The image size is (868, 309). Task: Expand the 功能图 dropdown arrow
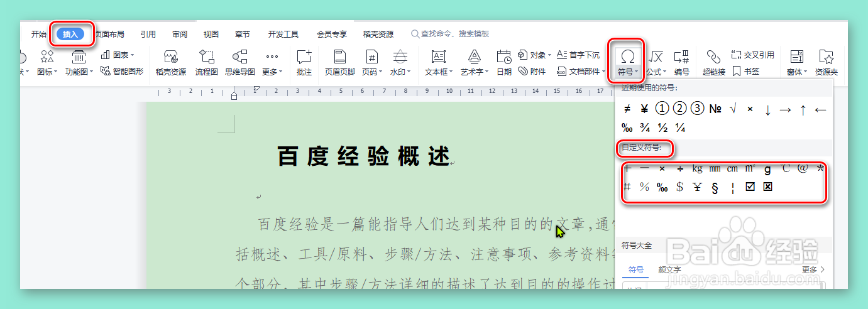point(91,72)
